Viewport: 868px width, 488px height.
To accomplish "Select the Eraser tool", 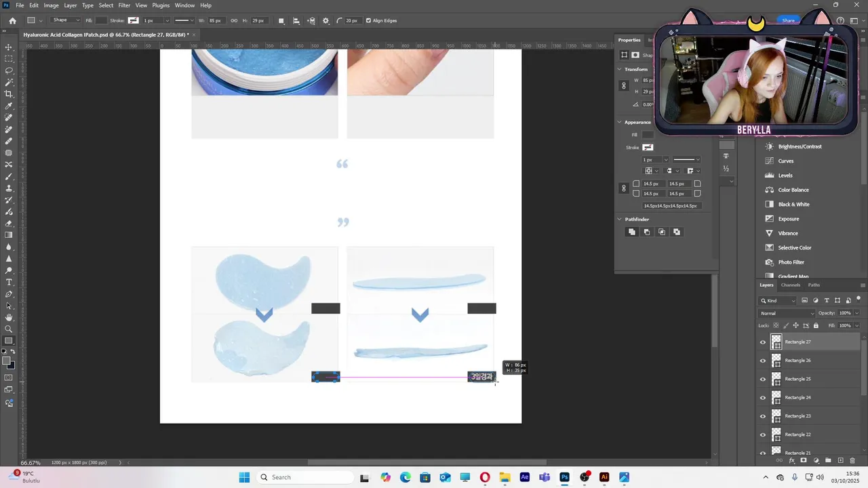I will tap(9, 224).
